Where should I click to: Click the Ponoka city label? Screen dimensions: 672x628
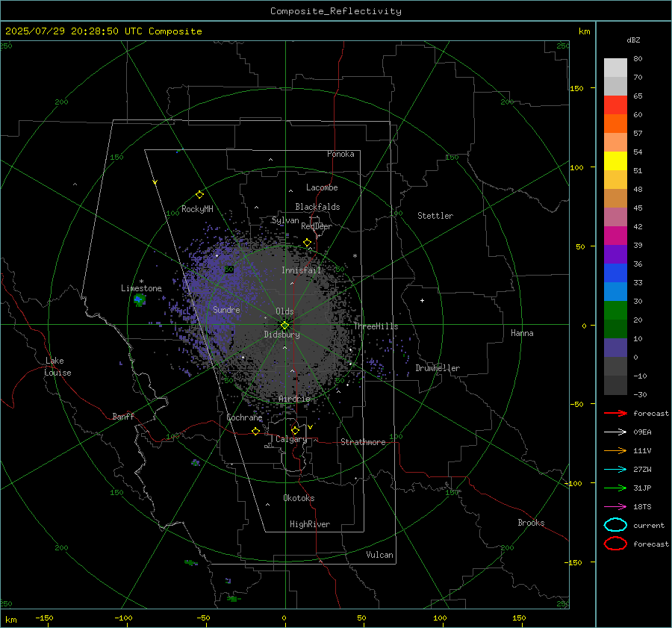(x=340, y=154)
